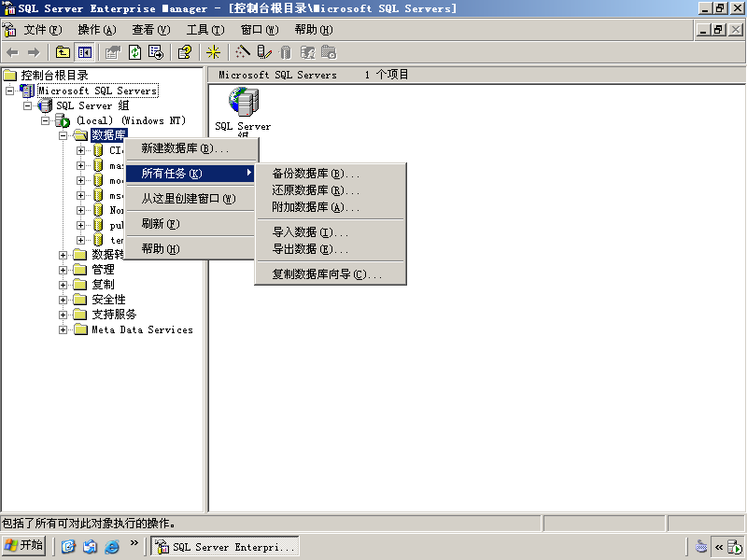747x560 pixels.
Task: Choose 附加数据库(A)... in submenu
Action: [x=331, y=207]
